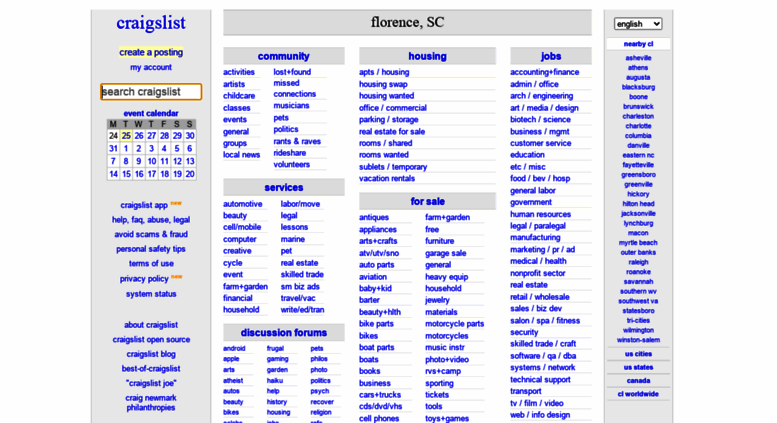This screenshot has height=423, width=777.
Task: Switch to nearby asheville craigslist
Action: click(638, 58)
